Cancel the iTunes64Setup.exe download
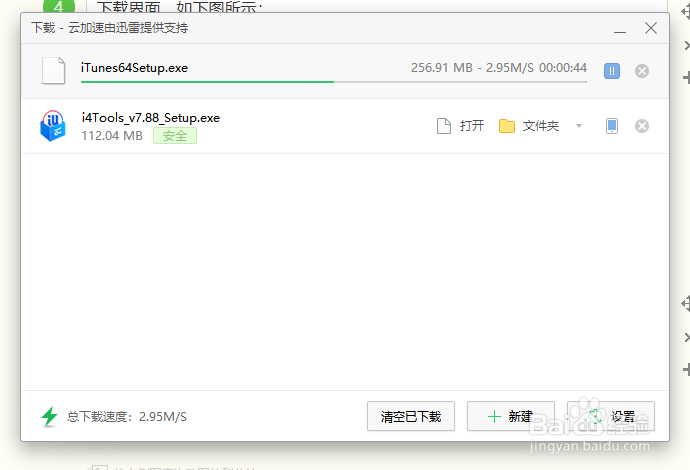 [642, 71]
